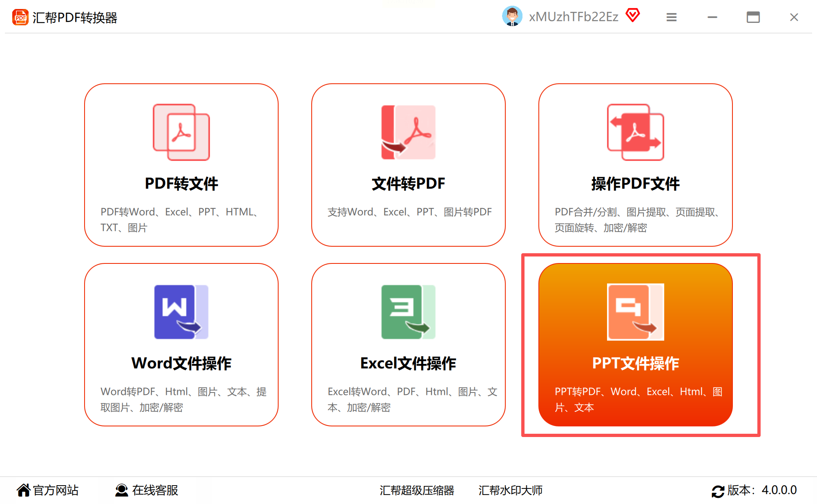Click the purple Word file operations icon

pos(181,312)
